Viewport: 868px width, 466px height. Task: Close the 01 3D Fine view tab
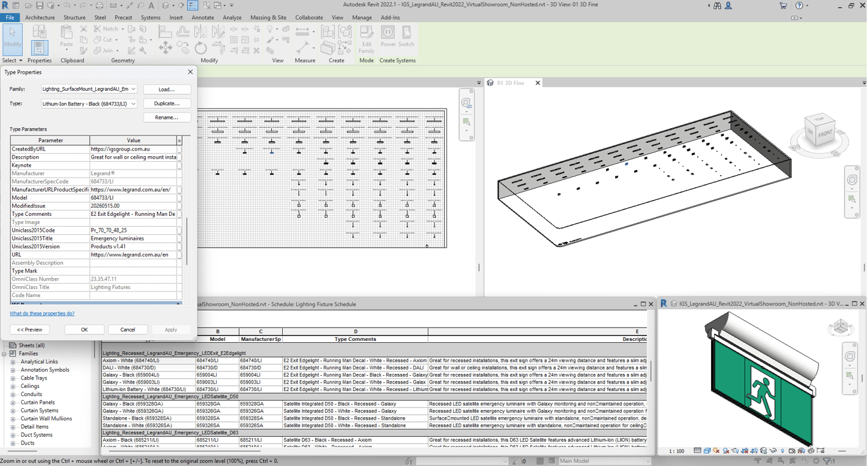pyautogui.click(x=538, y=83)
